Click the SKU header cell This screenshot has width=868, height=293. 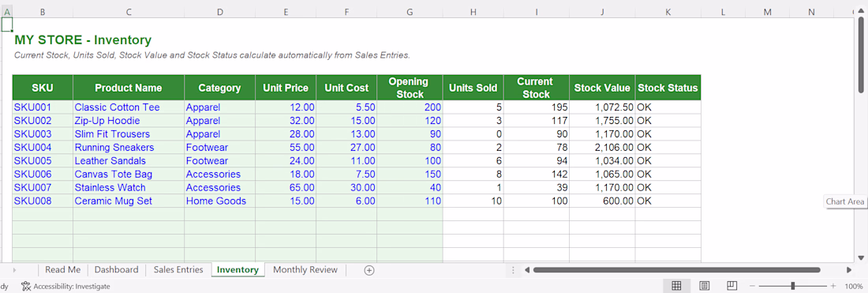pyautogui.click(x=43, y=88)
